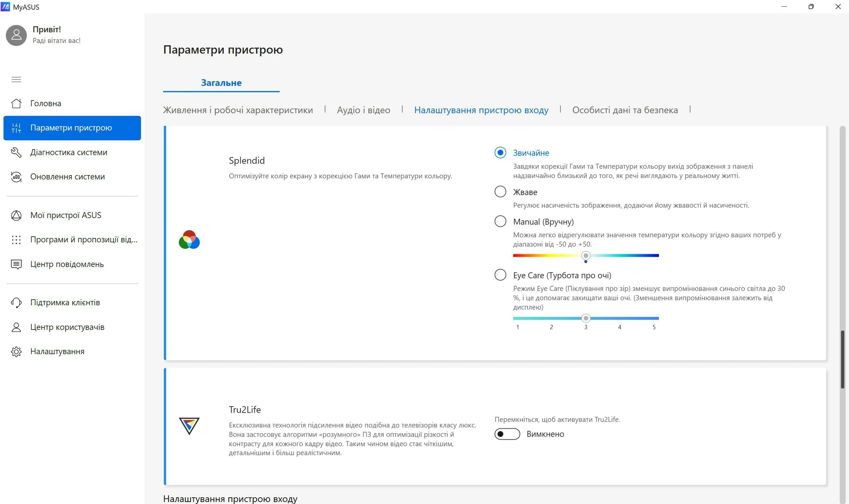The image size is (849, 504).
Task: Open Налаштування gear icon in sidebar
Action: pyautogui.click(x=16, y=352)
